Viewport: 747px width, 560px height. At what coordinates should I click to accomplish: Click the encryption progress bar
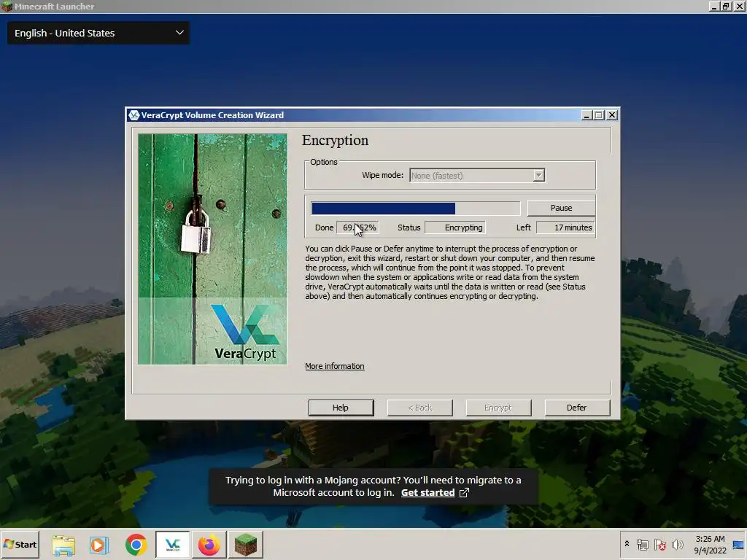pos(415,208)
